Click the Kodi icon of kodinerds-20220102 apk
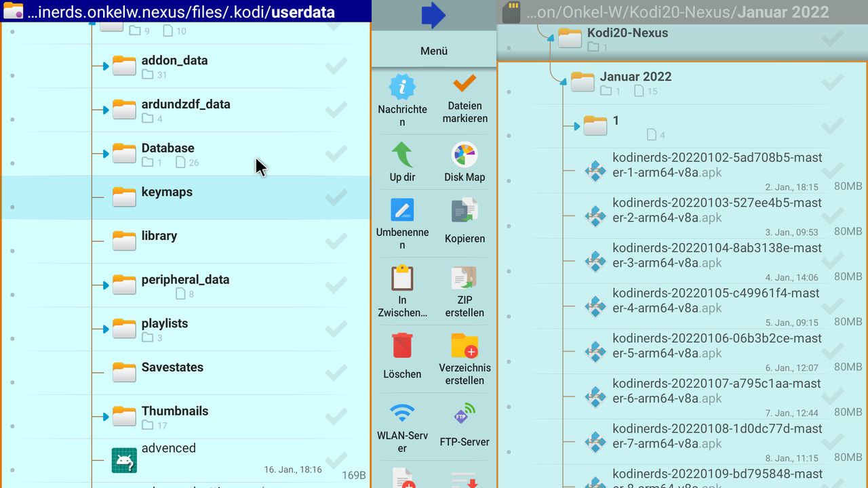 coord(595,171)
